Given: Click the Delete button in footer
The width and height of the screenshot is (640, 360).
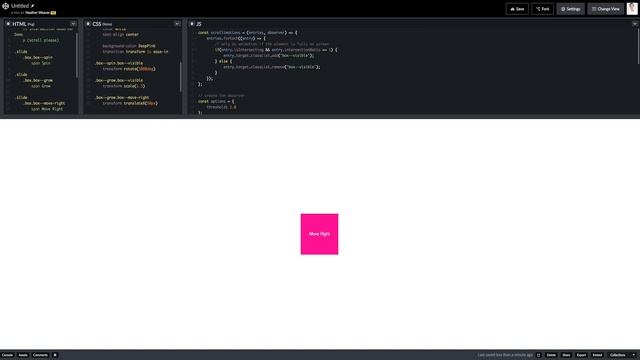Looking at the screenshot, I should [x=551, y=355].
